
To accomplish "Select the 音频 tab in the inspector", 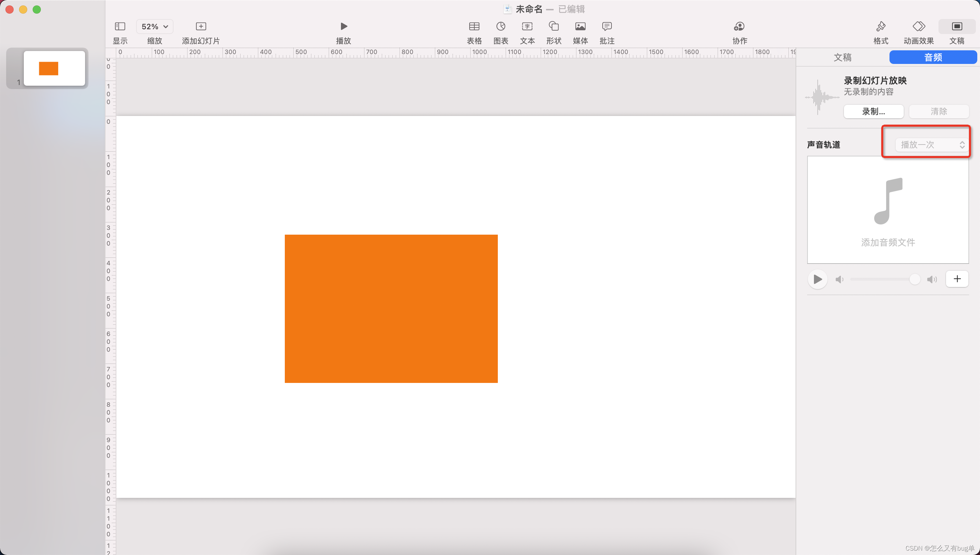I will pos(933,57).
